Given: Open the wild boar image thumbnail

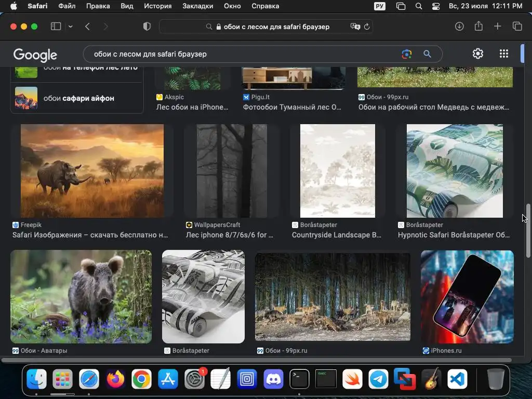Looking at the screenshot, I should click(81, 297).
